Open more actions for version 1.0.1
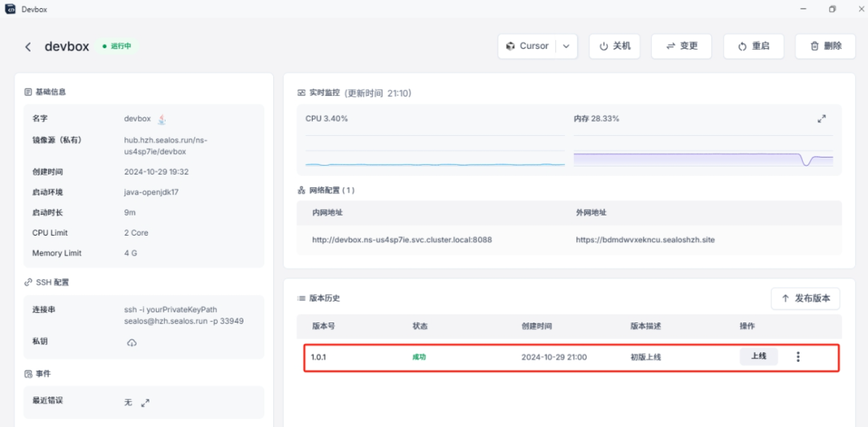 (x=797, y=357)
